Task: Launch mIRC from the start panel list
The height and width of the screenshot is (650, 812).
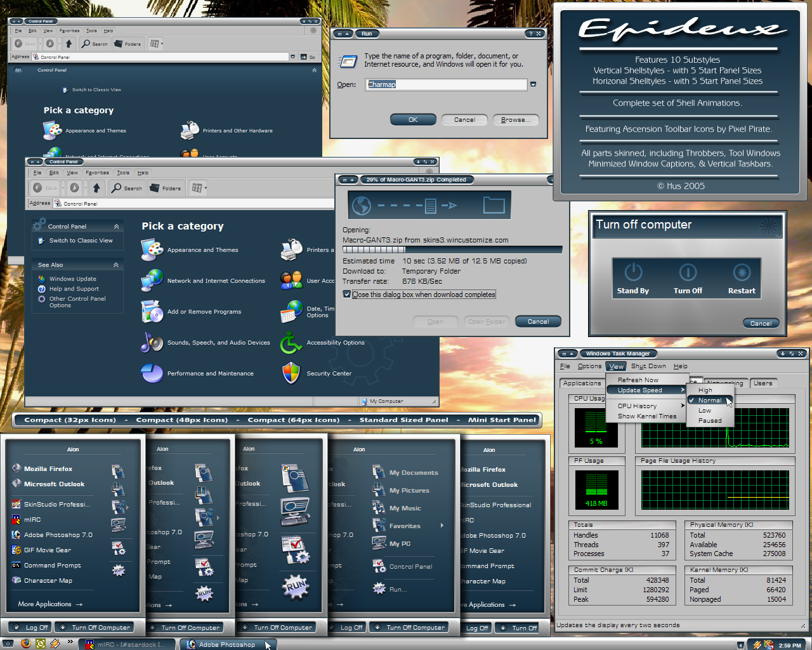Action: [26, 519]
